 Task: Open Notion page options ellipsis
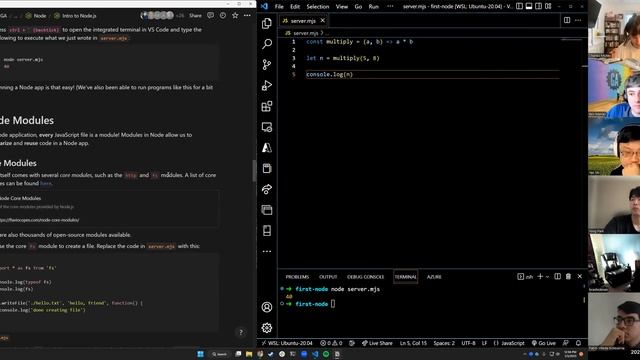[x=247, y=16]
